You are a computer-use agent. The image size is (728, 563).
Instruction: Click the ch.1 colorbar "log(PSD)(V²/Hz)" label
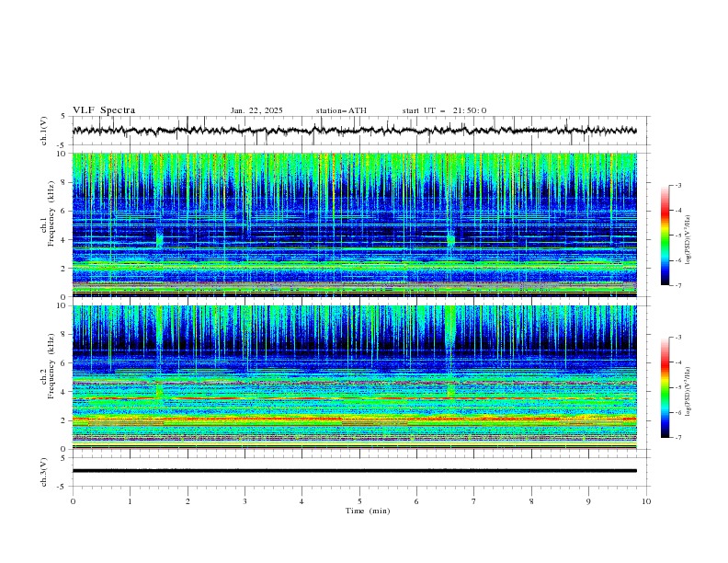tap(688, 240)
